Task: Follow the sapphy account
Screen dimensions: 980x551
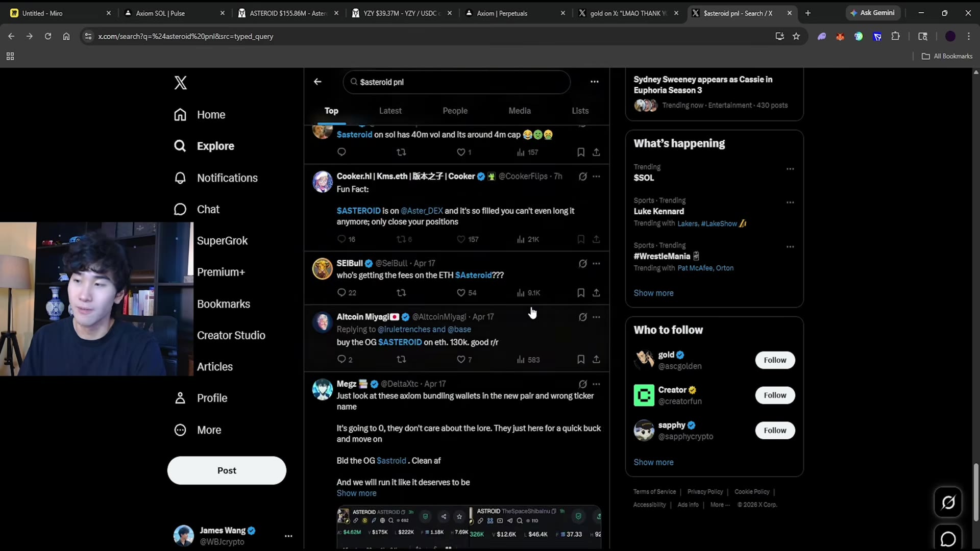Action: [x=775, y=431]
